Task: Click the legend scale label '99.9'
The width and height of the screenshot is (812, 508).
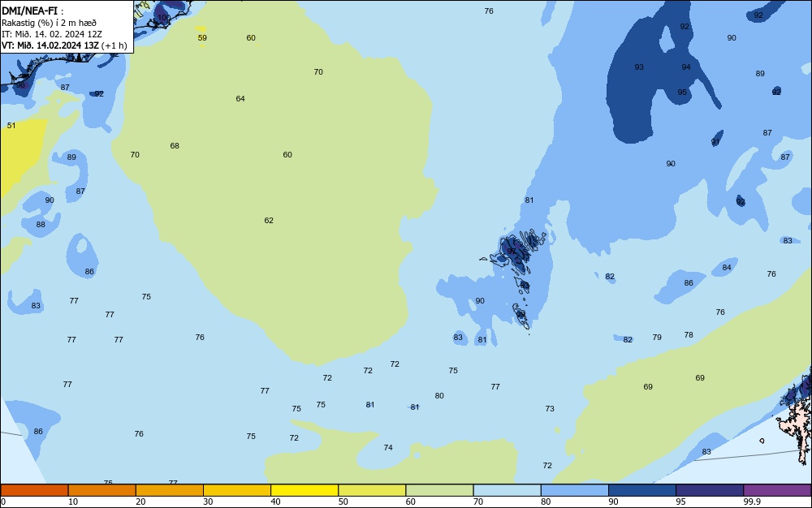Action: [x=751, y=502]
